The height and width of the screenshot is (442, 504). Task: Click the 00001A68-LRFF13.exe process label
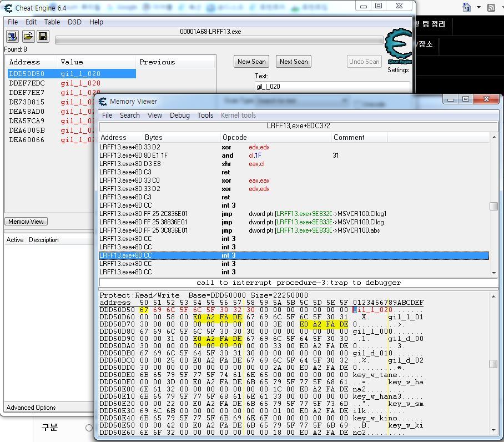coord(210,32)
